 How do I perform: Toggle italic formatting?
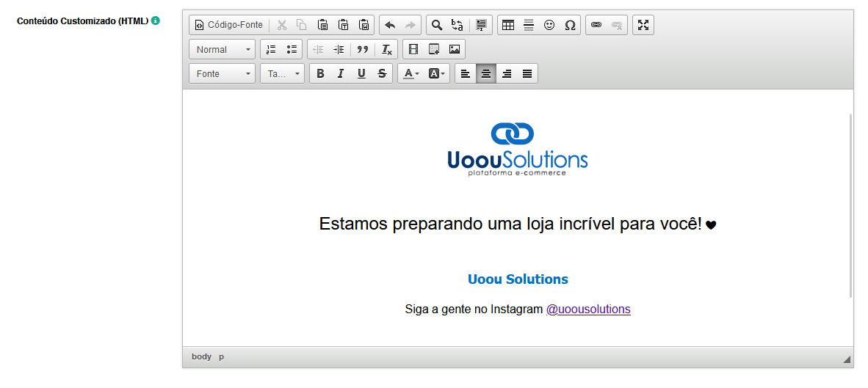coord(341,73)
